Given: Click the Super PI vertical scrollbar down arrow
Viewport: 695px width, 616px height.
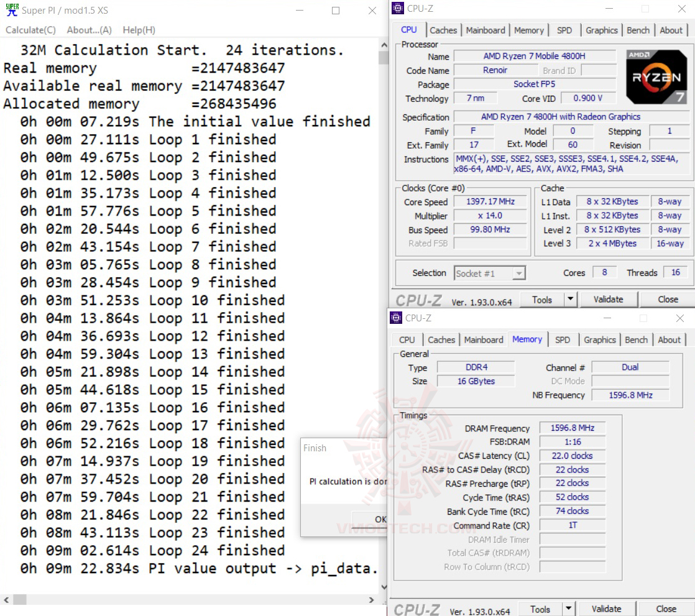Looking at the screenshot, I should point(384,587).
